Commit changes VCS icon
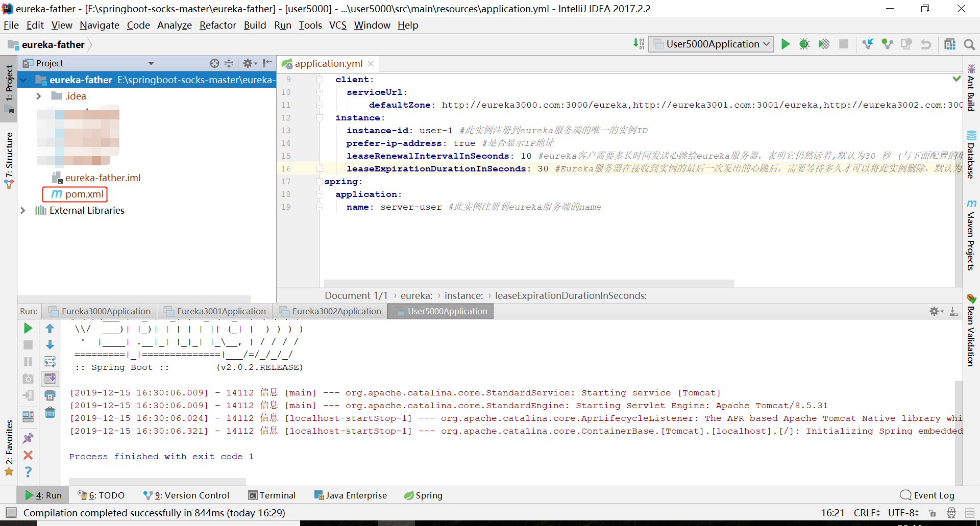980x526 pixels. 887,44
